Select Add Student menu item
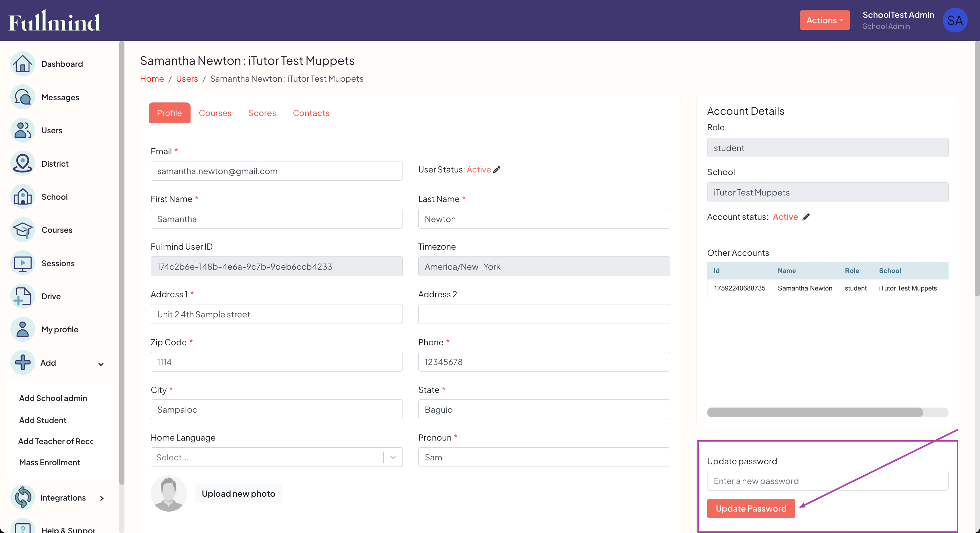This screenshot has height=533, width=980. coord(42,420)
